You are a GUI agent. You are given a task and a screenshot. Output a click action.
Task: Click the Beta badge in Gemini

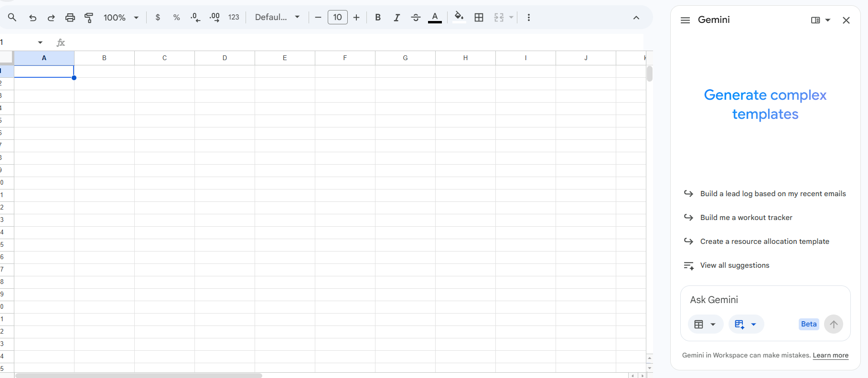[x=809, y=324]
